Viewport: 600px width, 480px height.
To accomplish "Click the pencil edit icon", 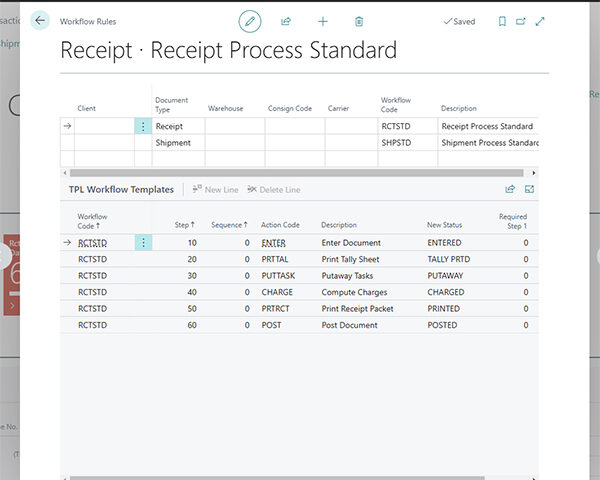I will [x=249, y=20].
